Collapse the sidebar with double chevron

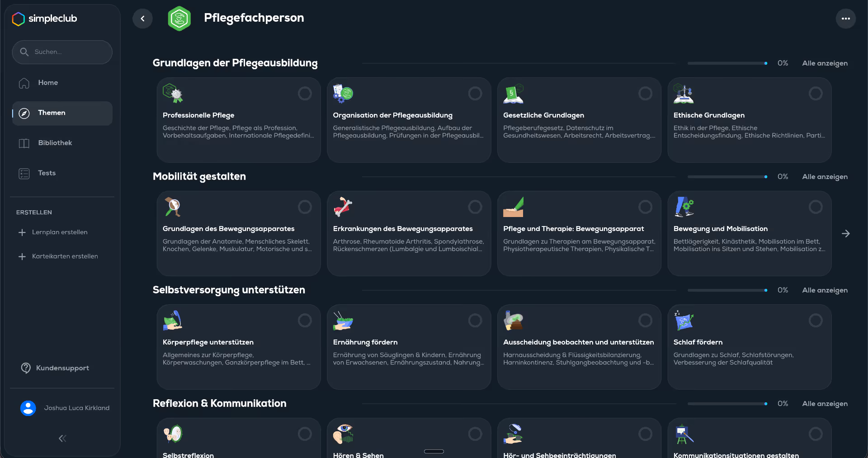[x=62, y=438]
